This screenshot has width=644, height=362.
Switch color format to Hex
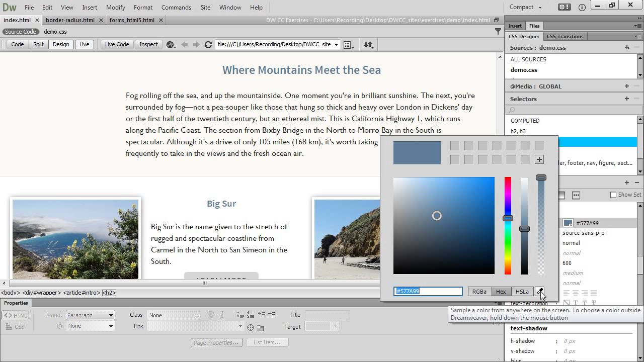point(501,291)
